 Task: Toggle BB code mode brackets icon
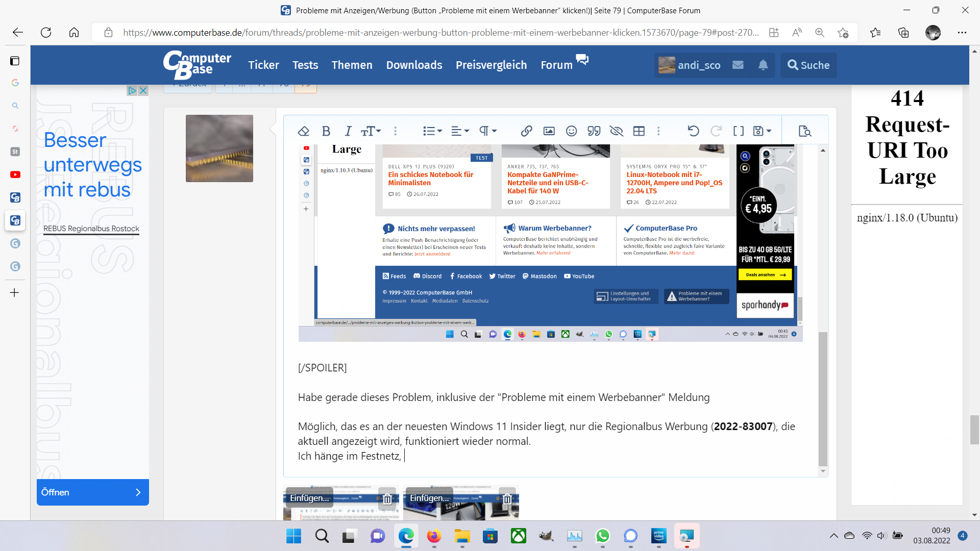[739, 131]
